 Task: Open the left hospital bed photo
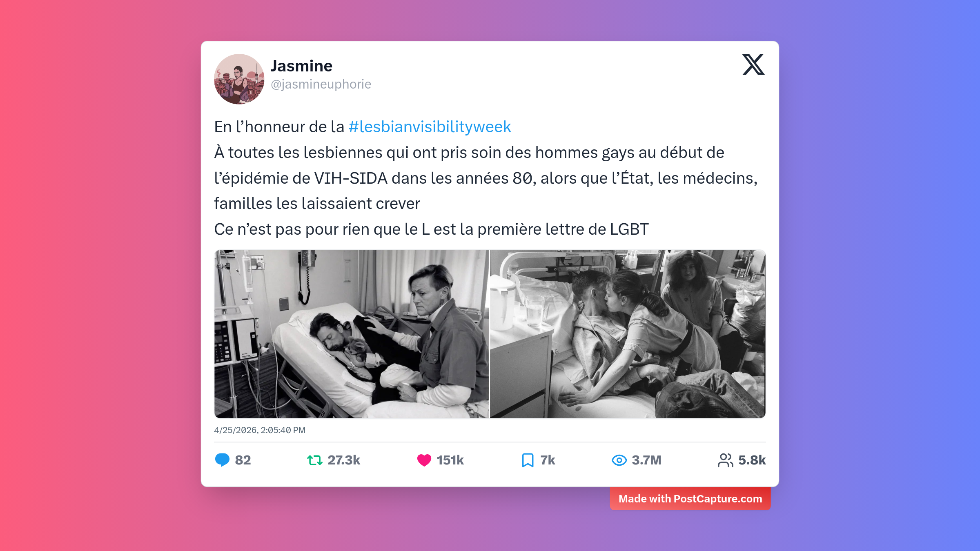point(352,334)
